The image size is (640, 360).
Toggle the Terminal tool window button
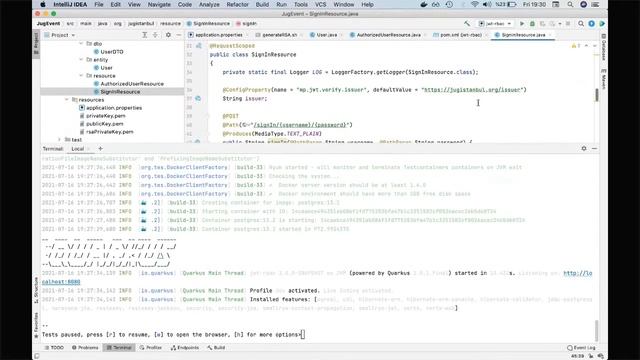point(119,348)
